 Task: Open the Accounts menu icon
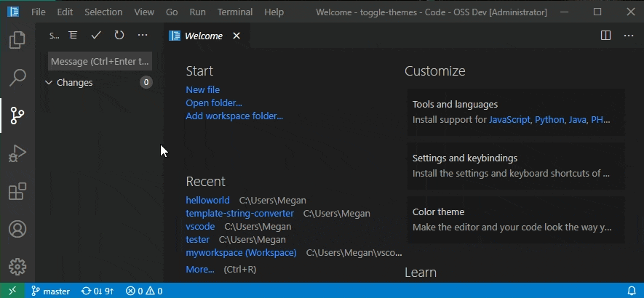pos(17,229)
